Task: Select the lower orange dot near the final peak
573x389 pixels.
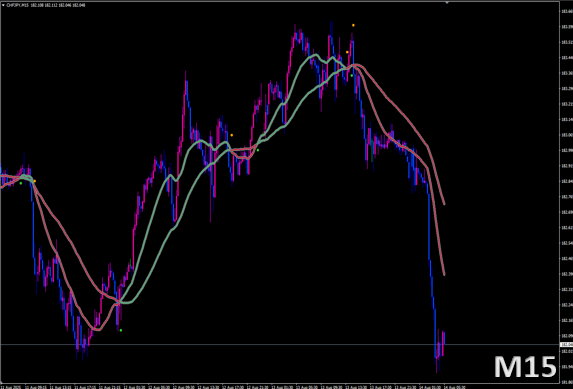Action: [347, 52]
